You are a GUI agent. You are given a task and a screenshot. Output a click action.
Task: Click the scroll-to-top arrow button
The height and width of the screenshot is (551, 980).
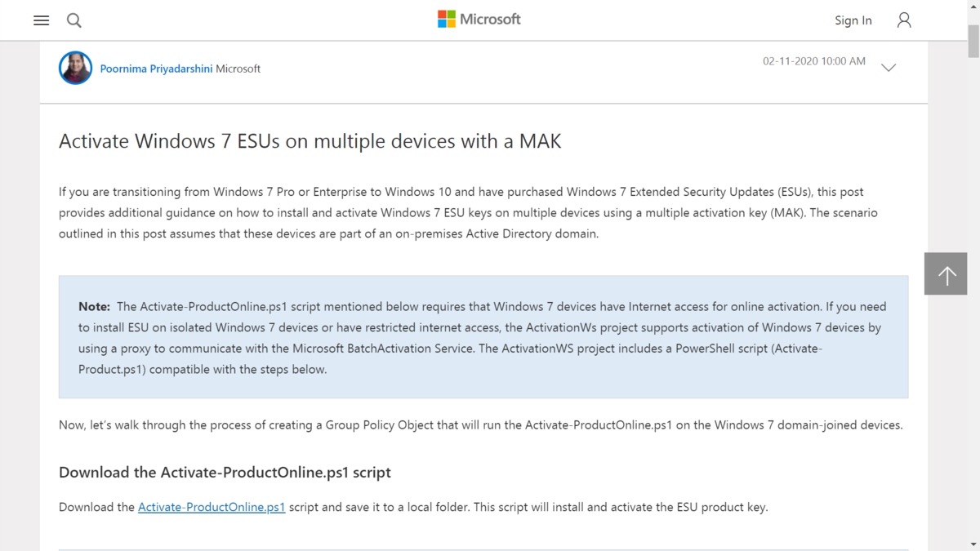click(x=945, y=273)
